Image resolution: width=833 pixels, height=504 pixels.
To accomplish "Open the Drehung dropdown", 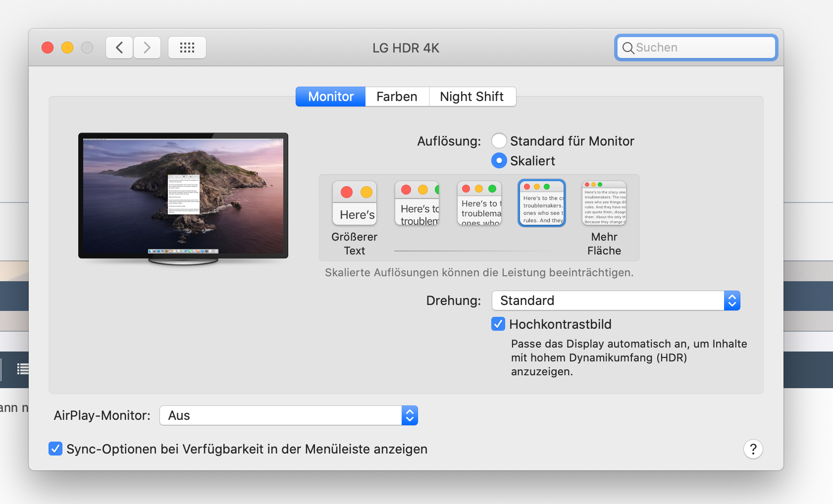I will coord(616,301).
